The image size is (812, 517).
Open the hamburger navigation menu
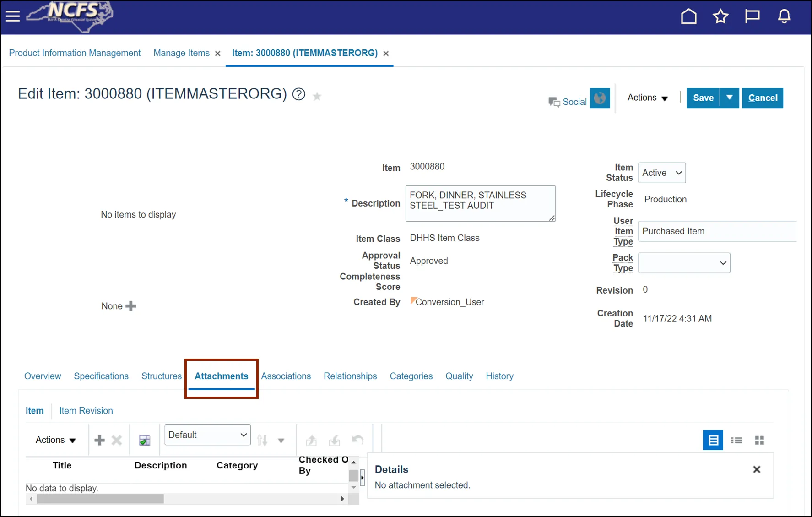tap(13, 16)
